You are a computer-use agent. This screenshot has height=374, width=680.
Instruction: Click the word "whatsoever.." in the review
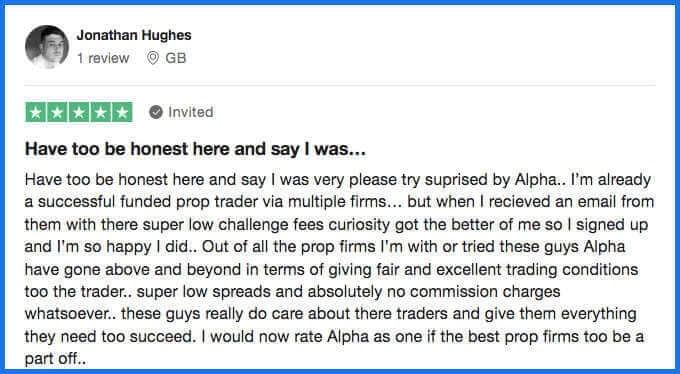coord(71,314)
